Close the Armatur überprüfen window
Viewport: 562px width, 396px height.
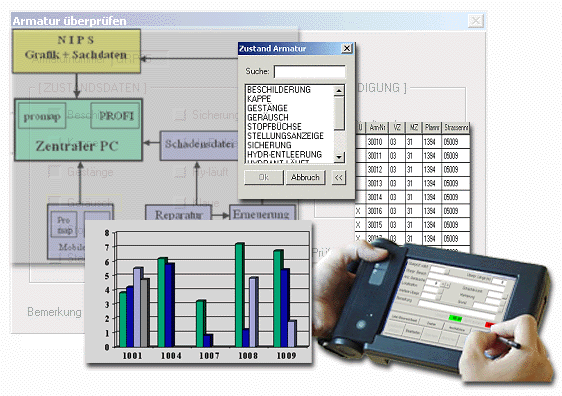[x=476, y=21]
